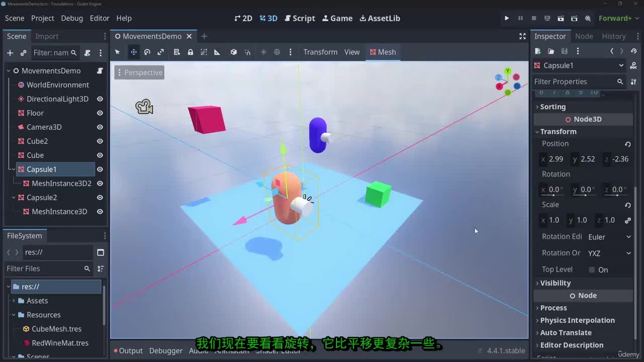Toggle the use snap icon
Screen dimensions: 644x362
(247, 52)
